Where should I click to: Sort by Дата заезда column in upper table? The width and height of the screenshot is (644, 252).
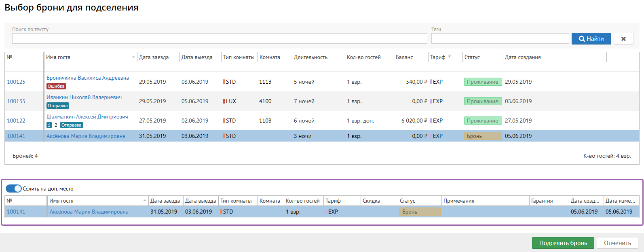click(154, 57)
